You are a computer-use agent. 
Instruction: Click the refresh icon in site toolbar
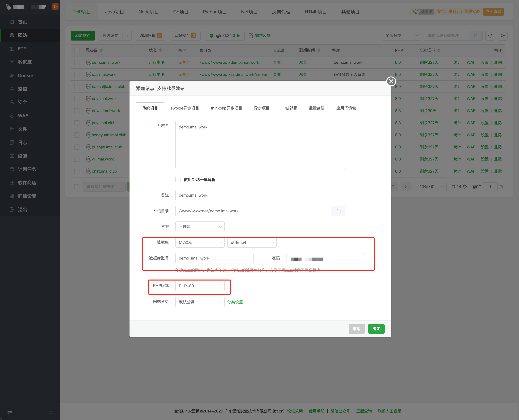coord(490,36)
